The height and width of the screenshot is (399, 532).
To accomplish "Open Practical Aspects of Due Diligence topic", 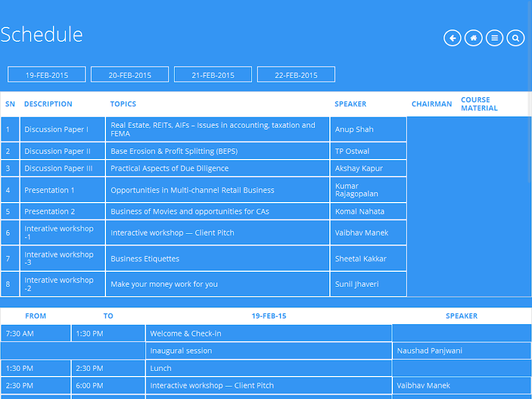I will coord(218,168).
